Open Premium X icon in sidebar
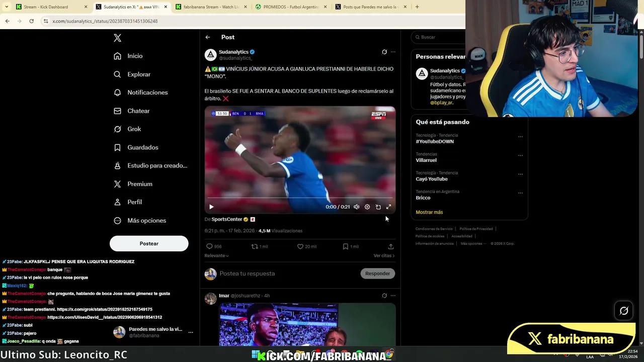The width and height of the screenshot is (644, 362). (x=117, y=184)
